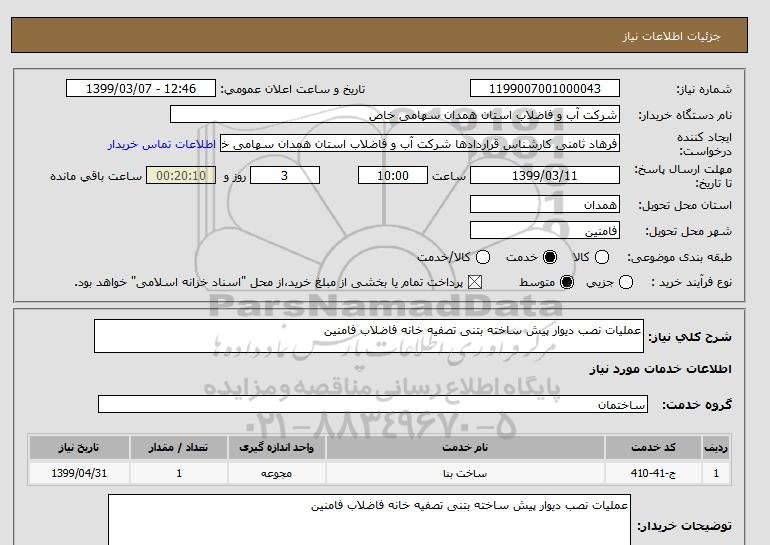Click column header ردیف
This screenshot has height=545, width=770.
(716, 447)
